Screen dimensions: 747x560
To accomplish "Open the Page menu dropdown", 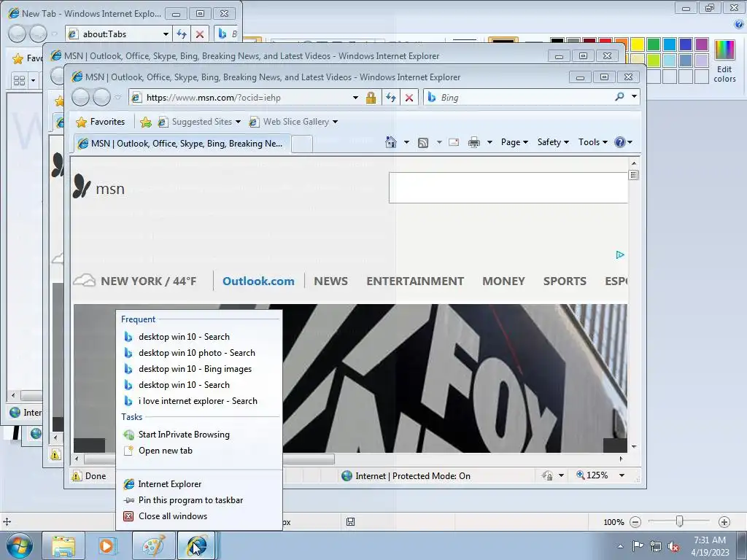I will pyautogui.click(x=514, y=142).
